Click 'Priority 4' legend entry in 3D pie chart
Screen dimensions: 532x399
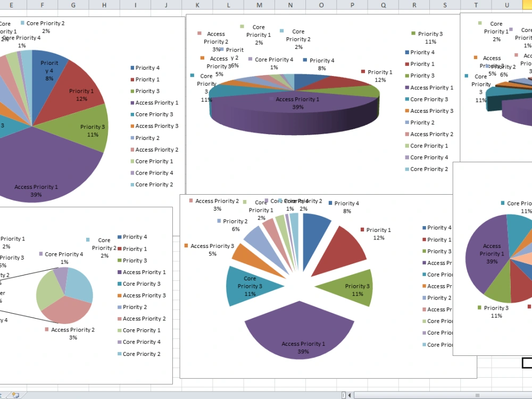420,52
